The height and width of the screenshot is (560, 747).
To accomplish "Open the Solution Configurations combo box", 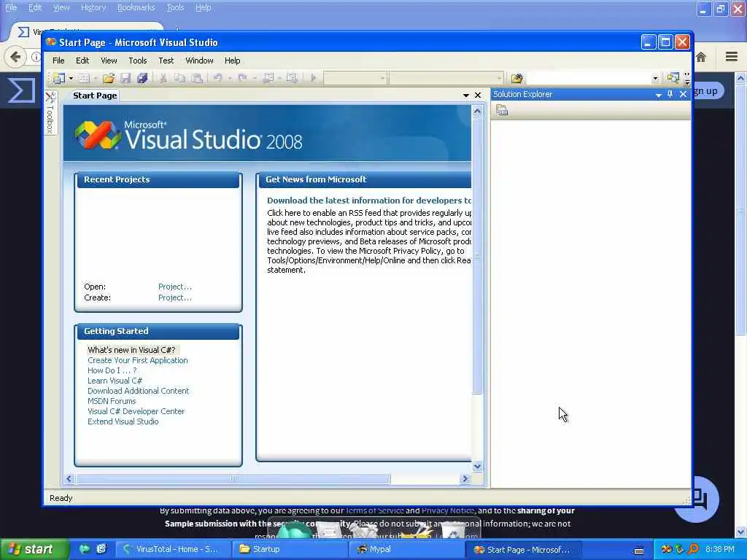I will pyautogui.click(x=355, y=78).
